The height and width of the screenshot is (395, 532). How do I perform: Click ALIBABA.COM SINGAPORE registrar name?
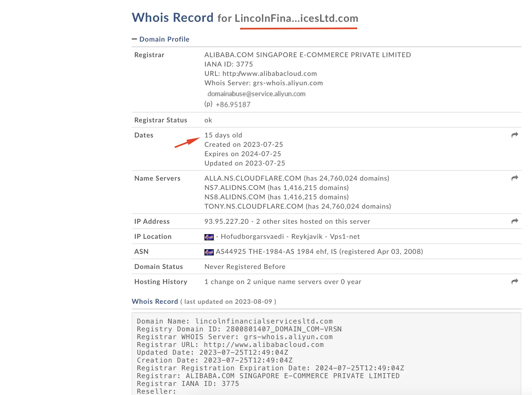click(308, 55)
